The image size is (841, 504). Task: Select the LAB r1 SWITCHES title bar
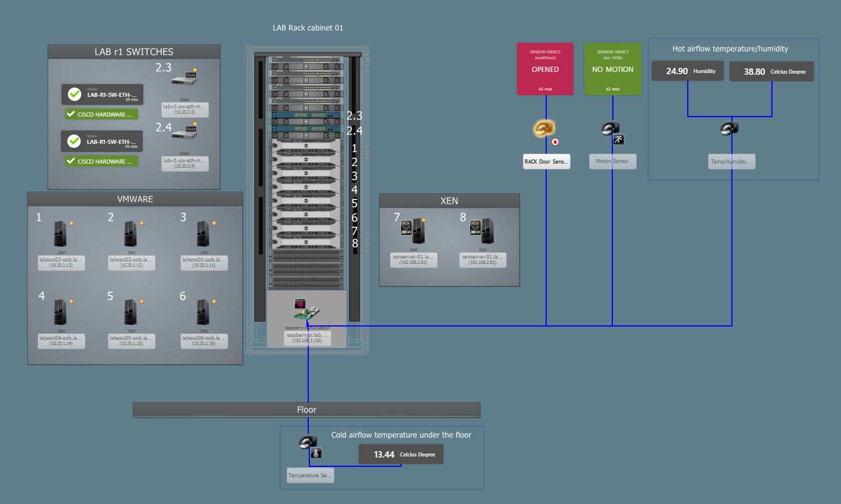click(x=133, y=52)
